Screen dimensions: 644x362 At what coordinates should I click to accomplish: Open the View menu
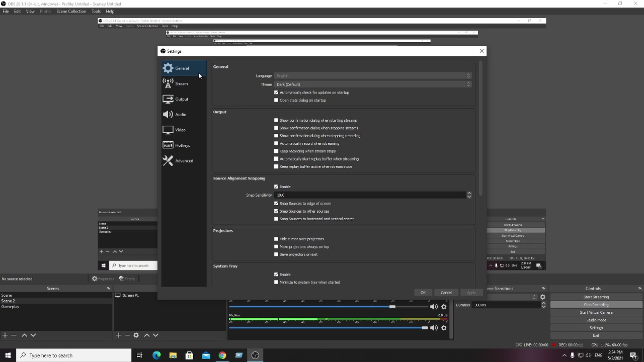click(x=30, y=11)
